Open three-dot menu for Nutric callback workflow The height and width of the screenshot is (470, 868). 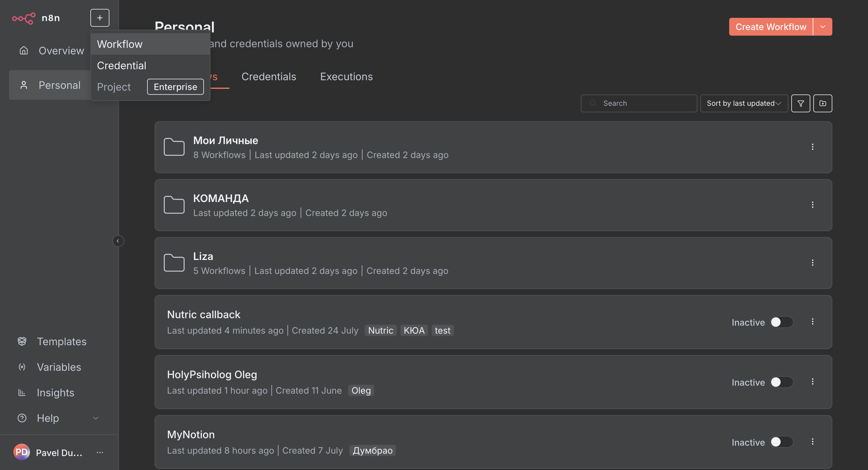[x=812, y=321]
